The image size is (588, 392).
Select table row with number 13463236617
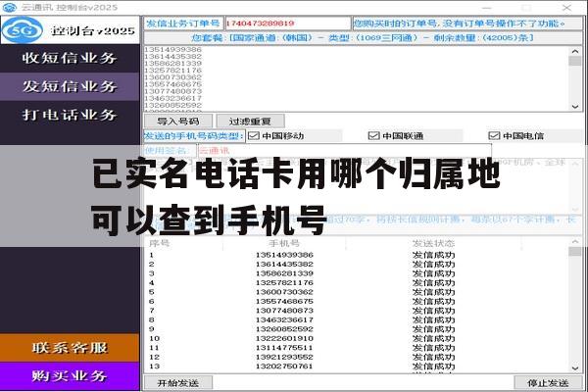(x=357, y=320)
